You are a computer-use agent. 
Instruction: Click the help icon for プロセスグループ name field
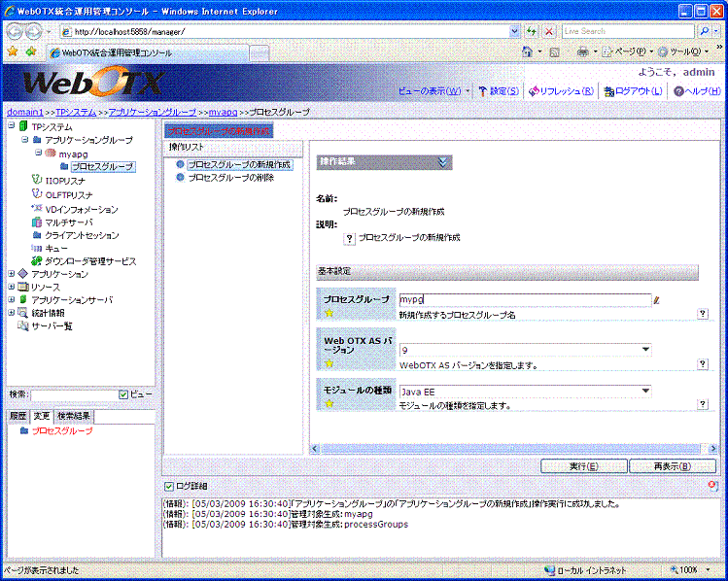[x=702, y=314]
